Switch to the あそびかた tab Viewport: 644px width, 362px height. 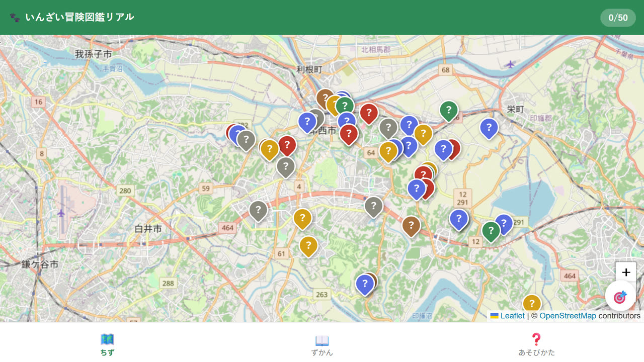536,344
